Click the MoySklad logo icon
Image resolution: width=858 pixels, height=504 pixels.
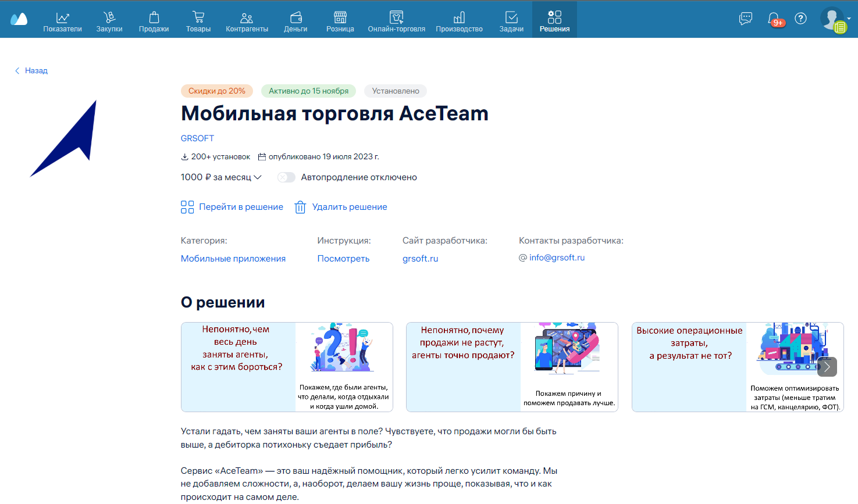click(x=19, y=19)
